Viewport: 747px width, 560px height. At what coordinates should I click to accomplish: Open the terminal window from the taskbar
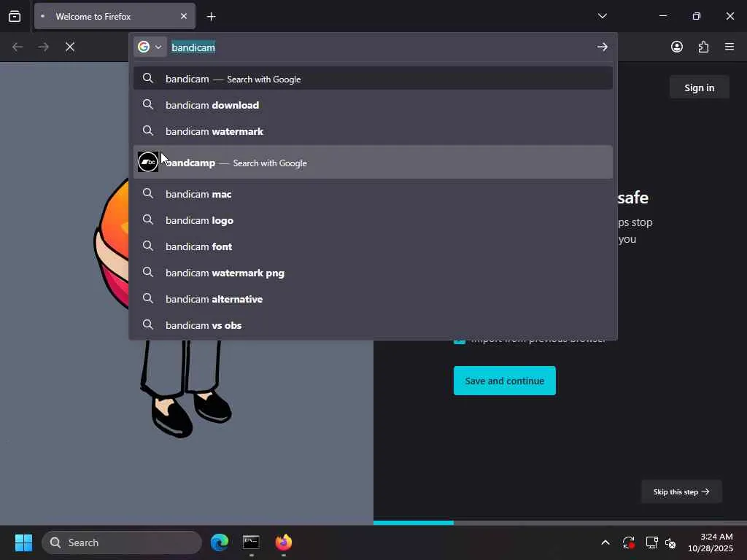click(x=251, y=542)
